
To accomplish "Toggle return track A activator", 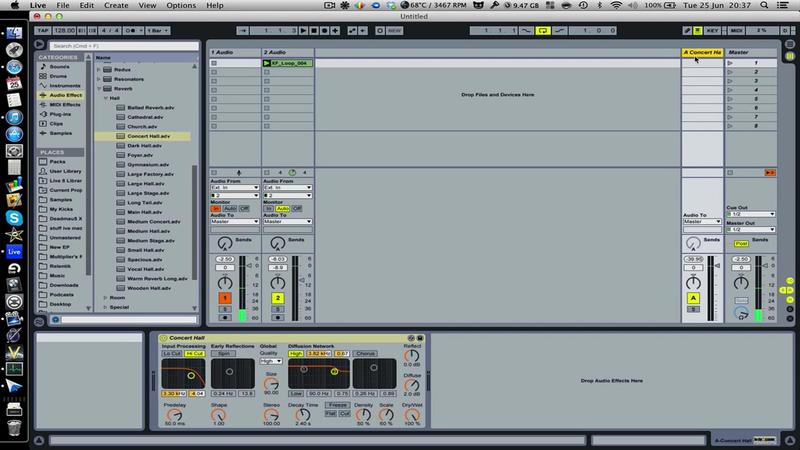I will tap(693, 298).
